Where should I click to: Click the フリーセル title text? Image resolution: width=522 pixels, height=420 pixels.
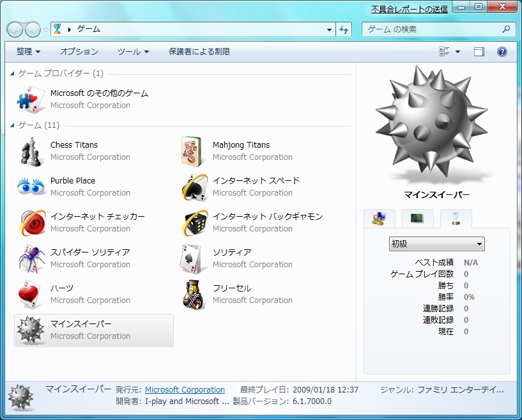tap(232, 288)
